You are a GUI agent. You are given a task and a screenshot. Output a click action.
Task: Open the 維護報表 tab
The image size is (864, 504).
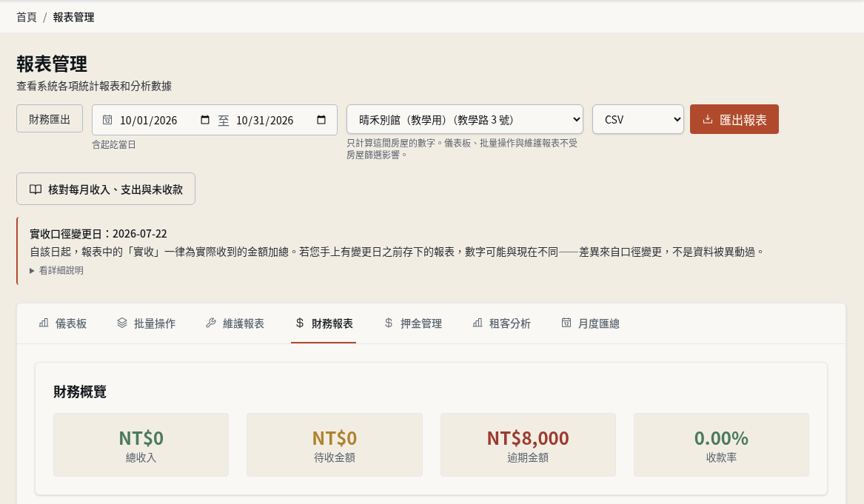point(235,324)
